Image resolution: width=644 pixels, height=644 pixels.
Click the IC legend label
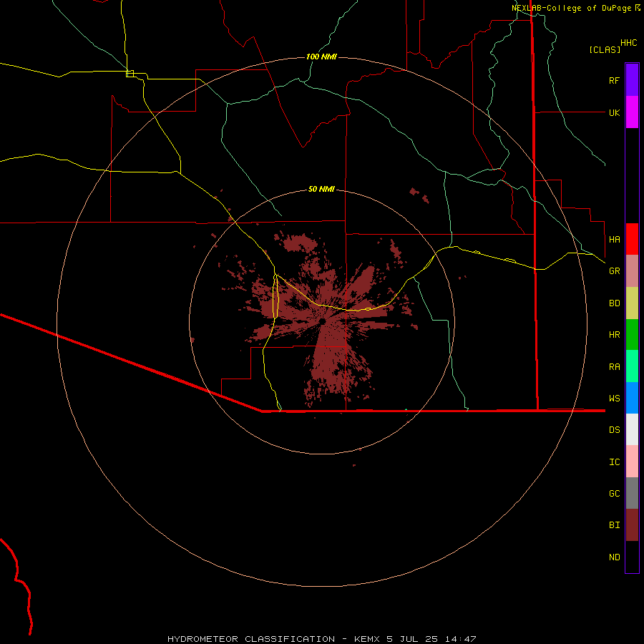pyautogui.click(x=614, y=462)
